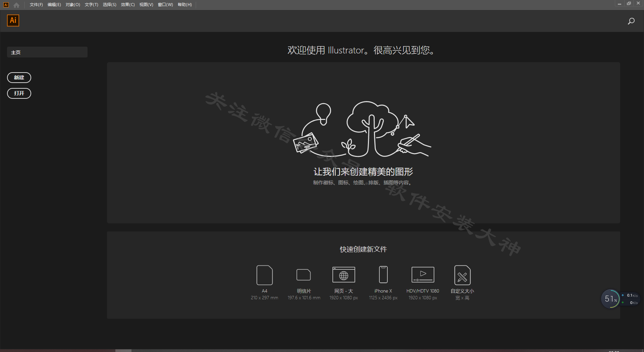Viewport: 644px width, 352px height.
Task: Minimize the Illustrator window
Action: point(619,3)
